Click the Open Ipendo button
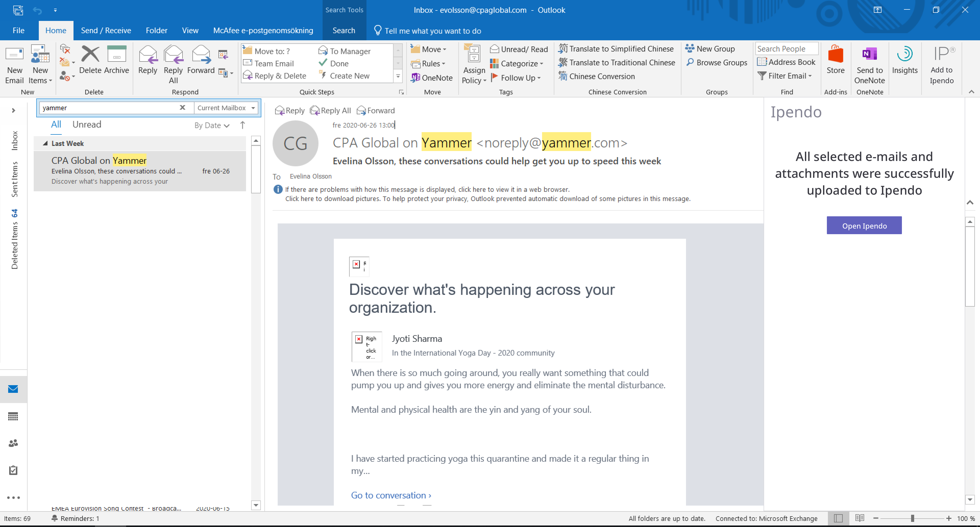Screen dimensions: 980x527 (x=864, y=225)
